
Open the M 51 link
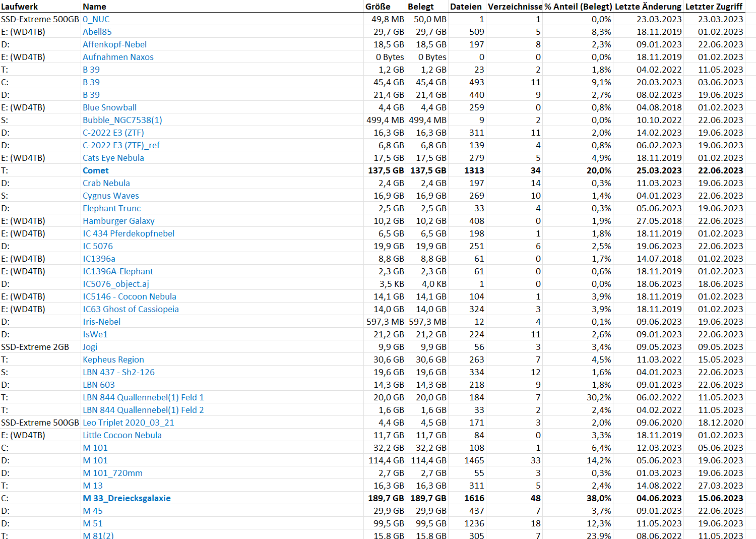click(93, 523)
